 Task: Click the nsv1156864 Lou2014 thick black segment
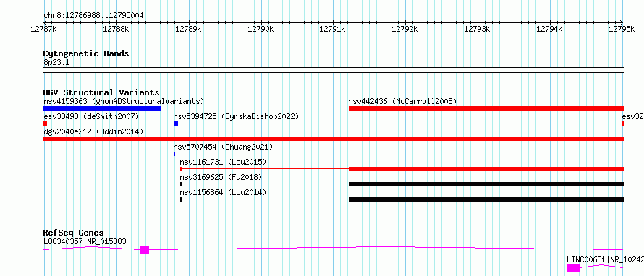486,199
